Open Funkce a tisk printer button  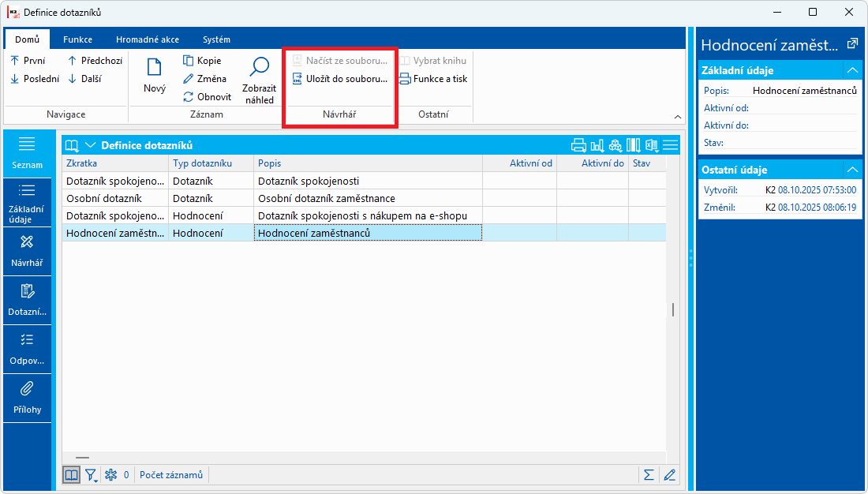tap(433, 79)
